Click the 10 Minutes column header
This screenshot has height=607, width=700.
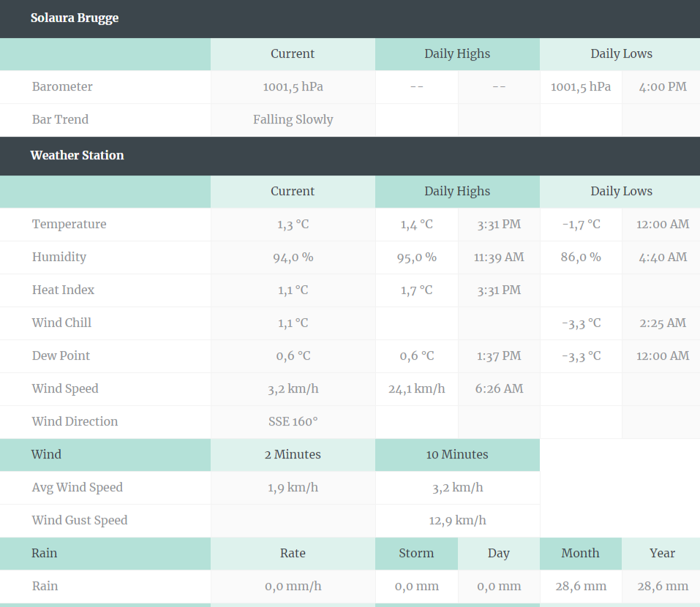[x=457, y=454]
